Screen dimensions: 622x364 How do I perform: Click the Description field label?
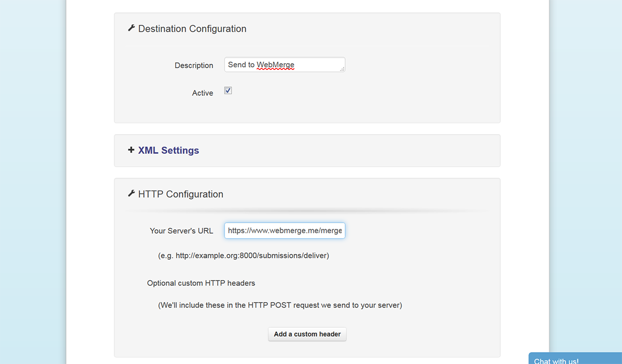pyautogui.click(x=194, y=66)
